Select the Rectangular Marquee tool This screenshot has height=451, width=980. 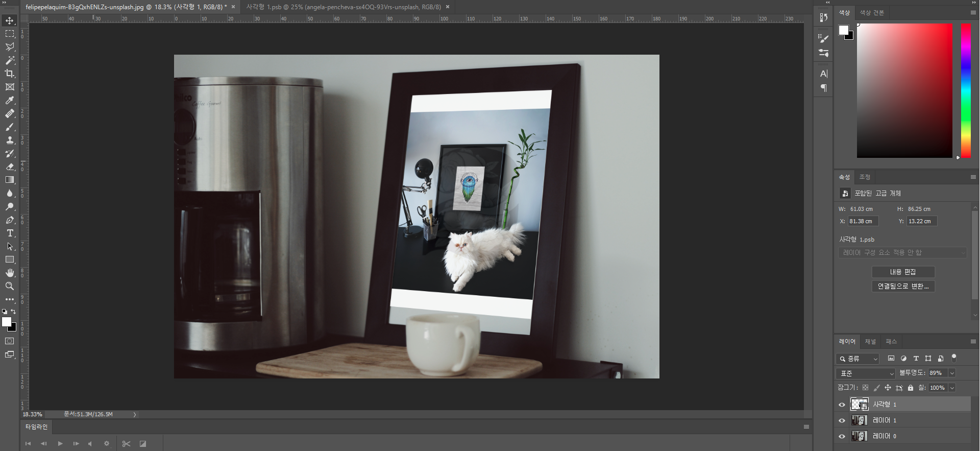click(10, 34)
